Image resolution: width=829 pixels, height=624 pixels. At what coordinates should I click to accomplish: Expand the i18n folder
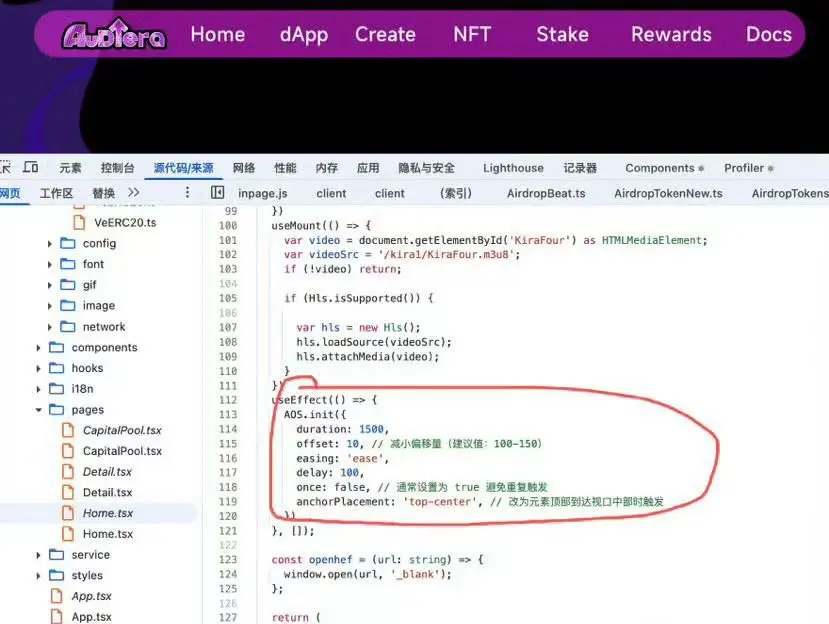[x=38, y=389]
